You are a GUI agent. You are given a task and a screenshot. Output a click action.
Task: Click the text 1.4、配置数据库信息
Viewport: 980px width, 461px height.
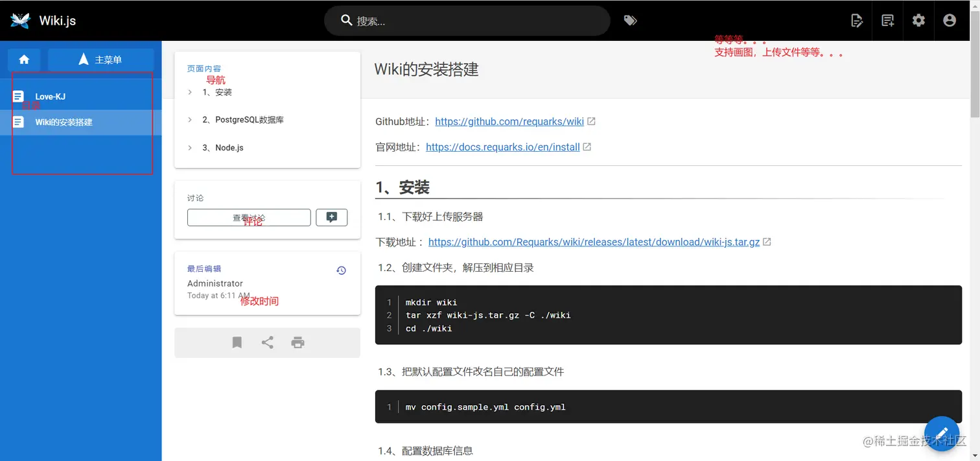(426, 450)
